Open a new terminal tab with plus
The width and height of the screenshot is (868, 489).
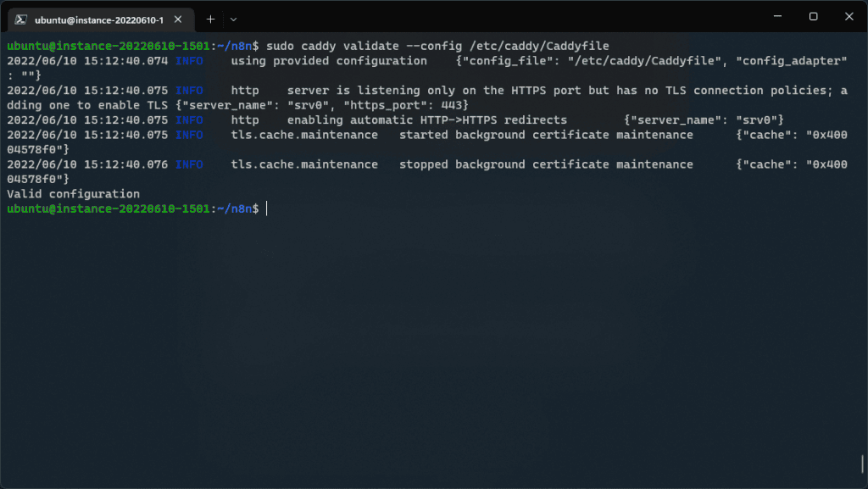tap(210, 19)
